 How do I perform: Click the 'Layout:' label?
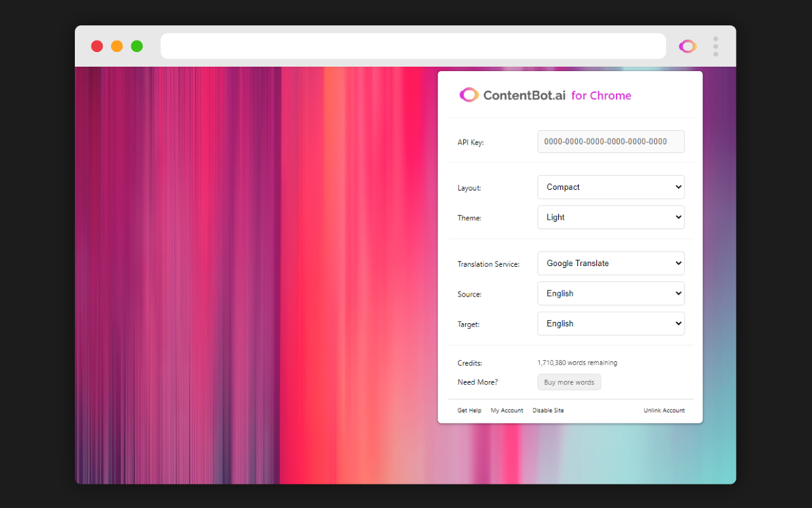click(469, 189)
